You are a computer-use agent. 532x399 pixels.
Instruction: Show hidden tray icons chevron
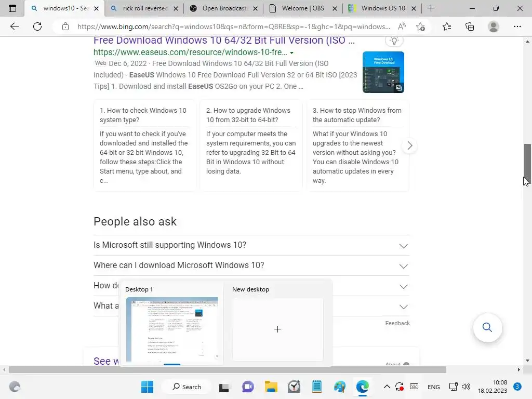(x=387, y=387)
